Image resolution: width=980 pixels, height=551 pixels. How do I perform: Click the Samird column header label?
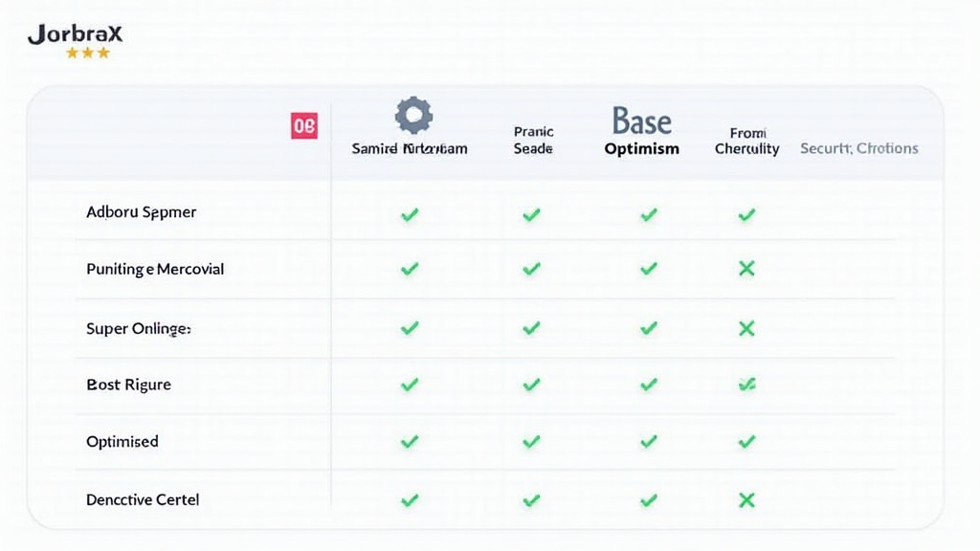pyautogui.click(x=410, y=149)
